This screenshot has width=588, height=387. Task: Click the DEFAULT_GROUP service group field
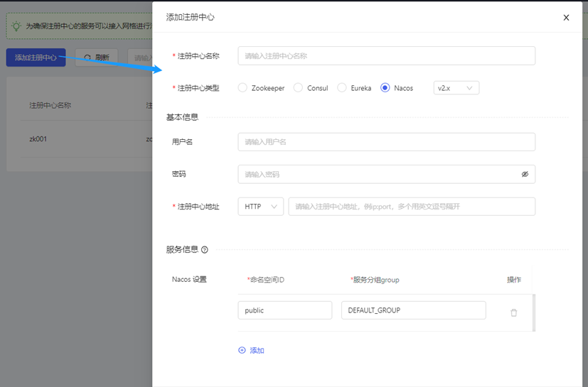point(413,310)
